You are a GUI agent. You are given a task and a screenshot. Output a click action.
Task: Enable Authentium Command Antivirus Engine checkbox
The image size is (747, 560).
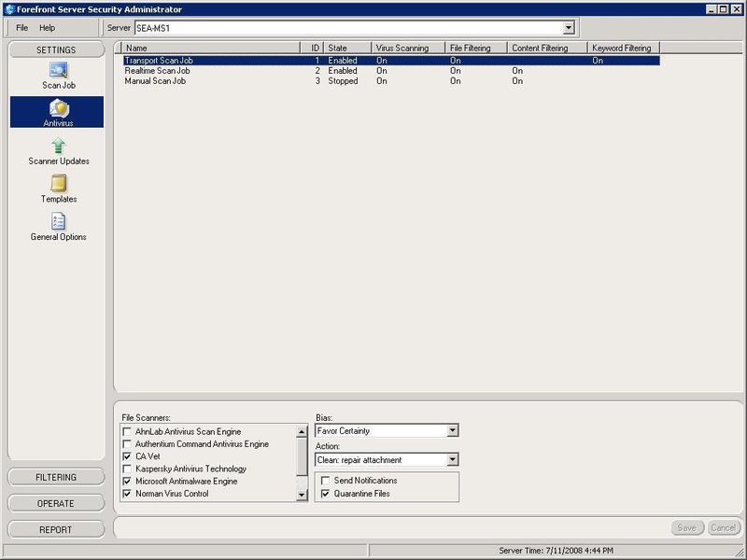tap(127, 444)
